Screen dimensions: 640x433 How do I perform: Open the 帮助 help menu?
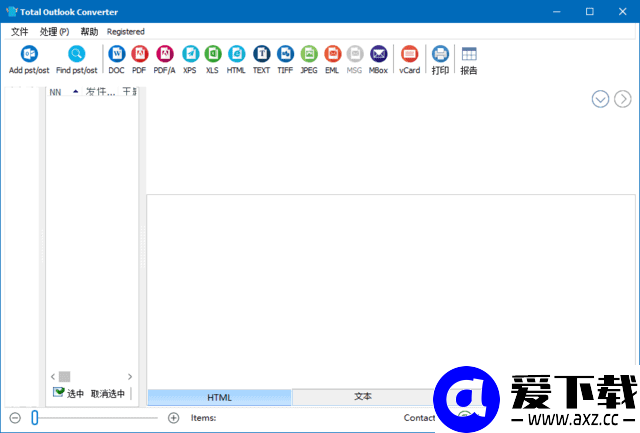pos(89,31)
